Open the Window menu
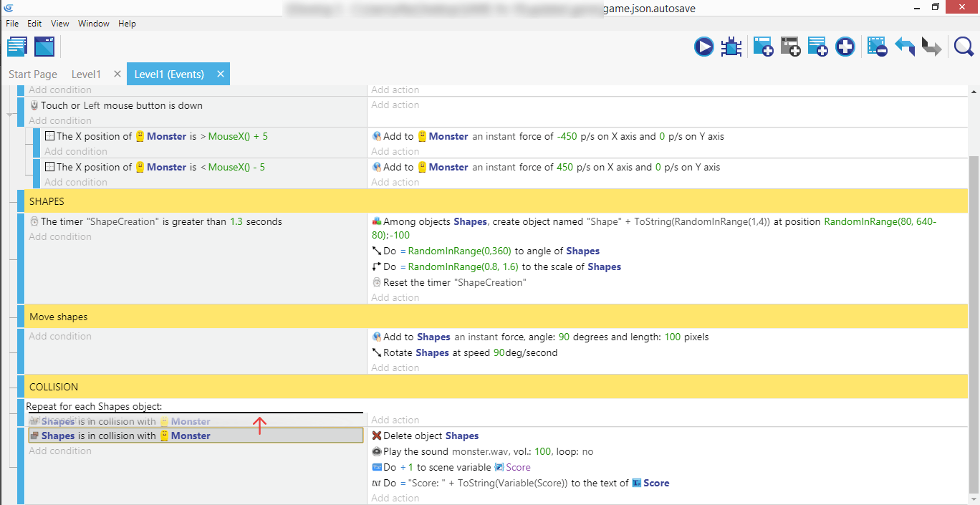Viewport: 980px width, 505px height. (93, 24)
